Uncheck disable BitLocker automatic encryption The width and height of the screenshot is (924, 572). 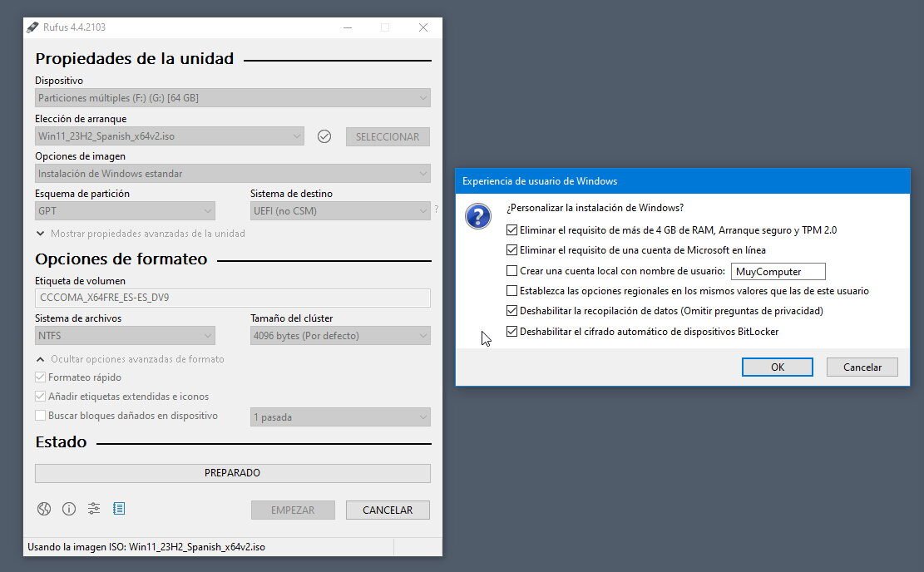(511, 331)
